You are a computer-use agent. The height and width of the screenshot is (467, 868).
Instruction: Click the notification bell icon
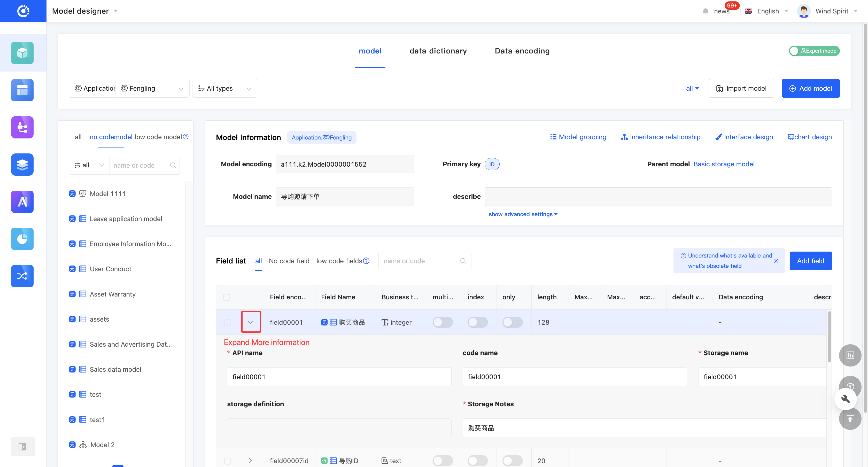click(x=705, y=11)
